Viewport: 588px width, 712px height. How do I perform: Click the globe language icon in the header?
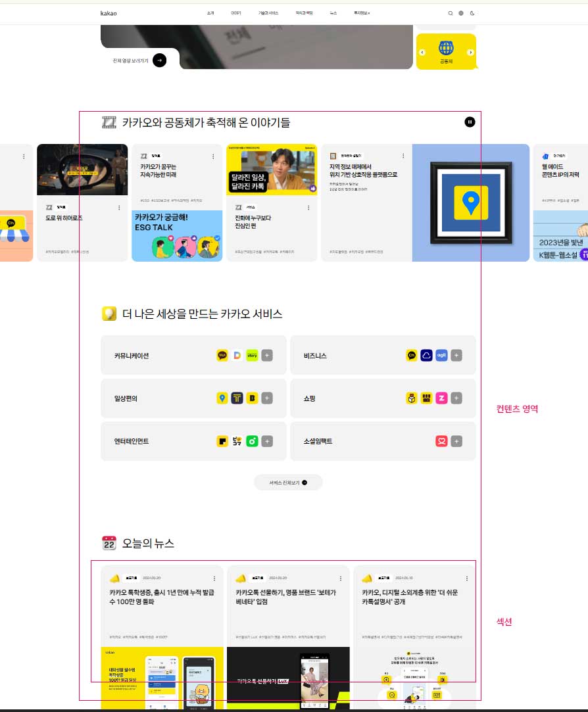click(461, 13)
